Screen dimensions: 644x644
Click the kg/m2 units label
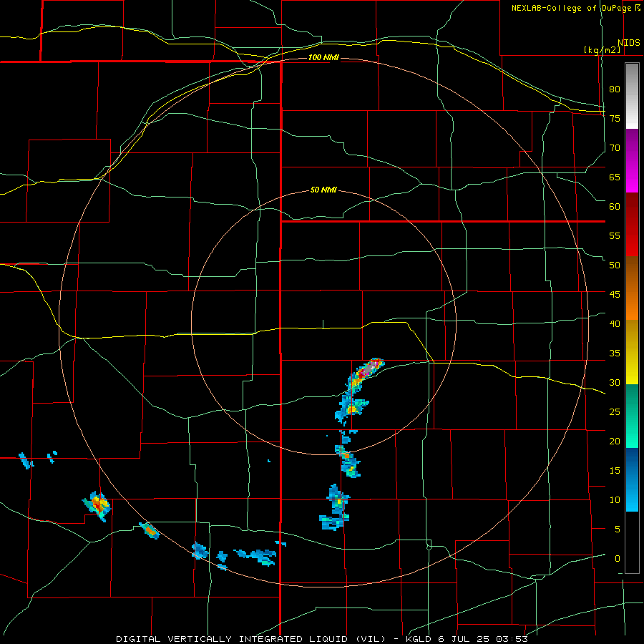tap(602, 49)
